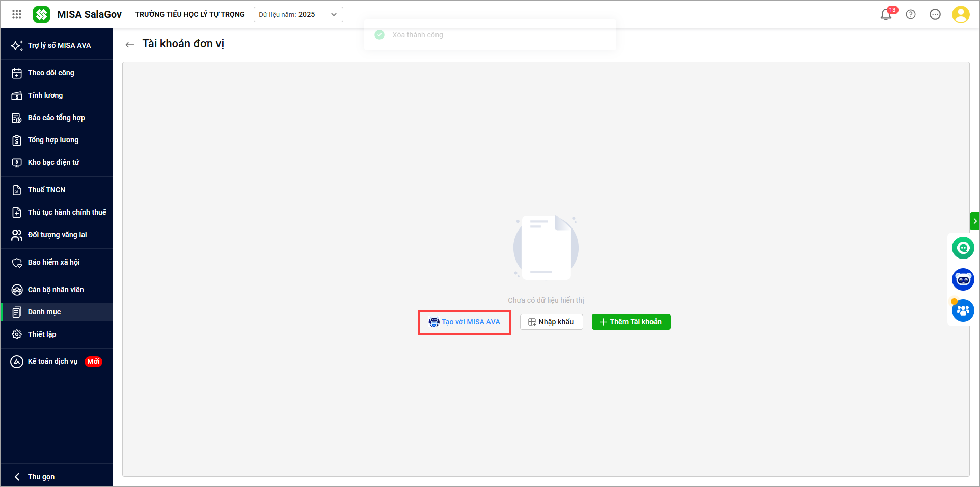
Task: Open the chat message bubble icon
Action: [935, 14]
